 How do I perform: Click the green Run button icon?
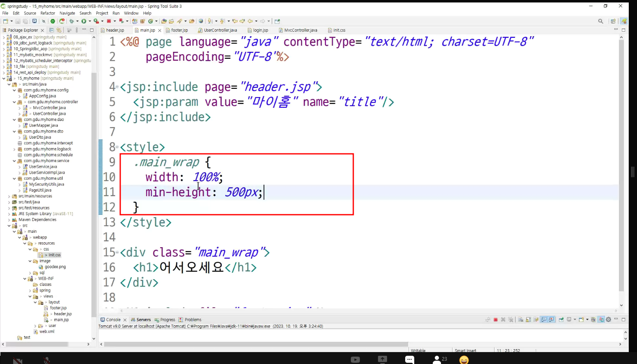(84, 21)
